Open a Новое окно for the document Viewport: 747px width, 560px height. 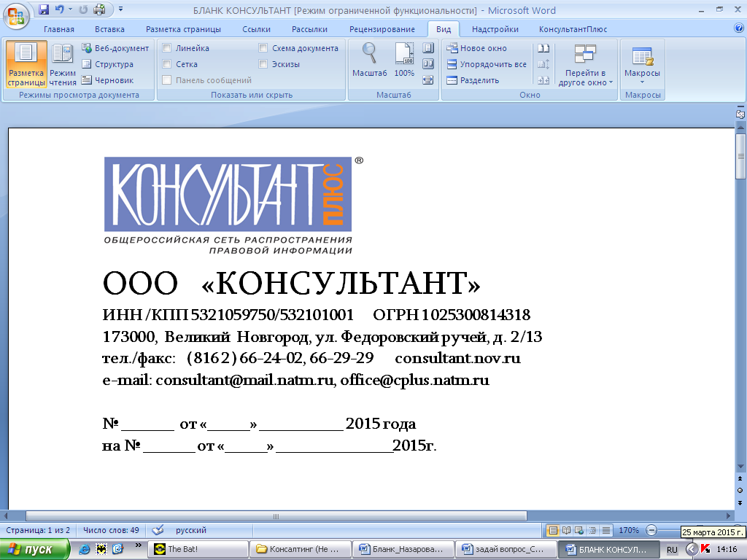tap(476, 48)
